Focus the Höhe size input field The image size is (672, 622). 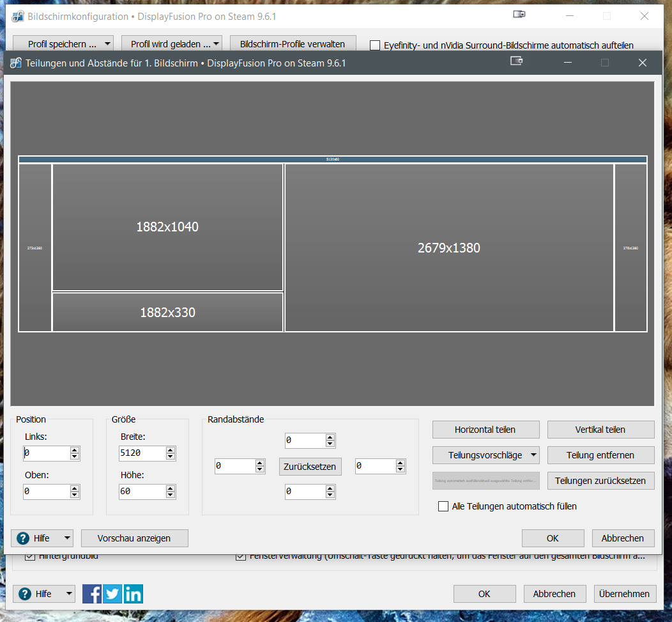pos(142,492)
